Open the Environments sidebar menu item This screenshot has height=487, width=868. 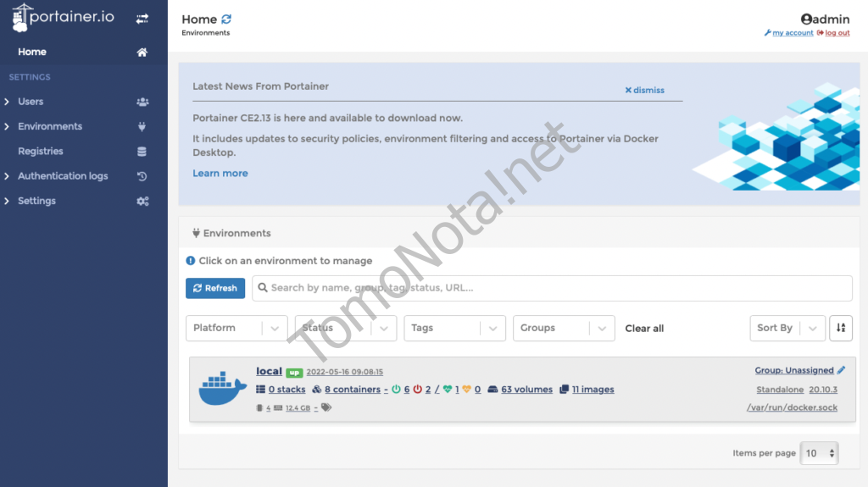coord(50,127)
